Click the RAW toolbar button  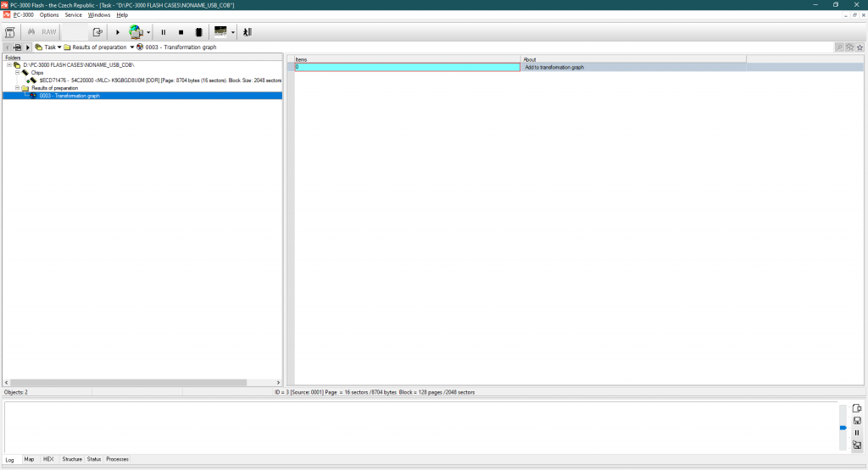(49, 32)
